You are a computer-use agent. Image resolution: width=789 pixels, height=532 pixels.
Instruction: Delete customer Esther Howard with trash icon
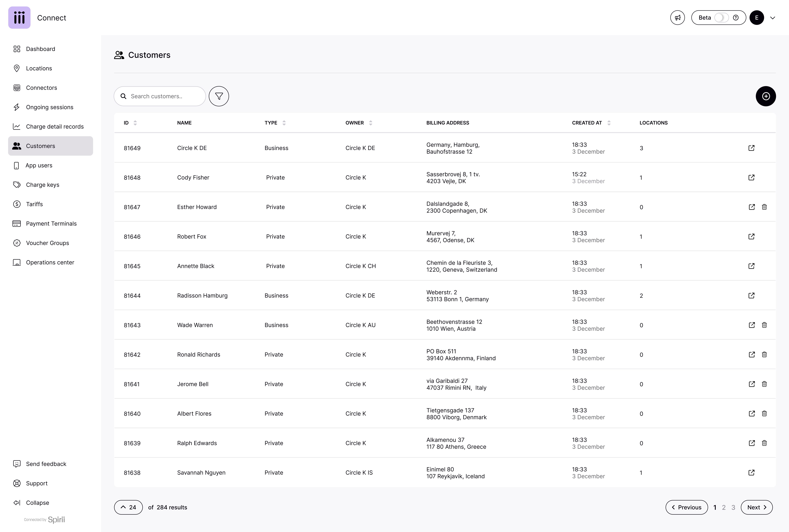pos(764,207)
